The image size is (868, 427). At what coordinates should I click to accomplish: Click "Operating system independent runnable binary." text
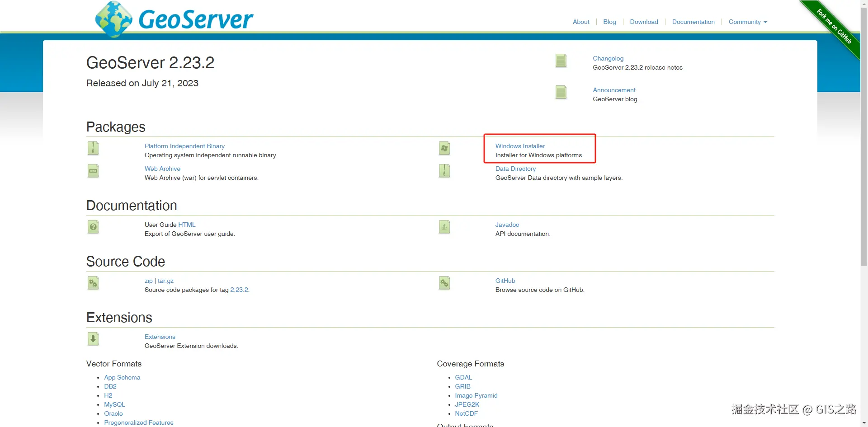pyautogui.click(x=211, y=155)
